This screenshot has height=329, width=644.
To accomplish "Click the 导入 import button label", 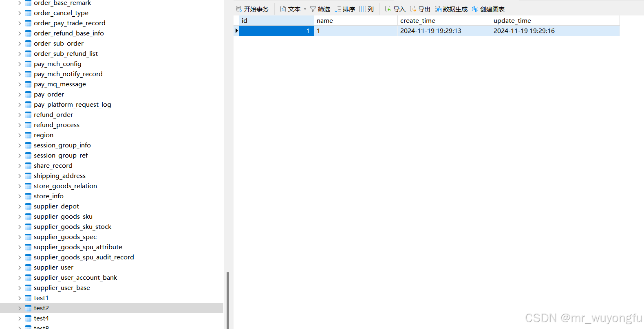I will pyautogui.click(x=399, y=9).
